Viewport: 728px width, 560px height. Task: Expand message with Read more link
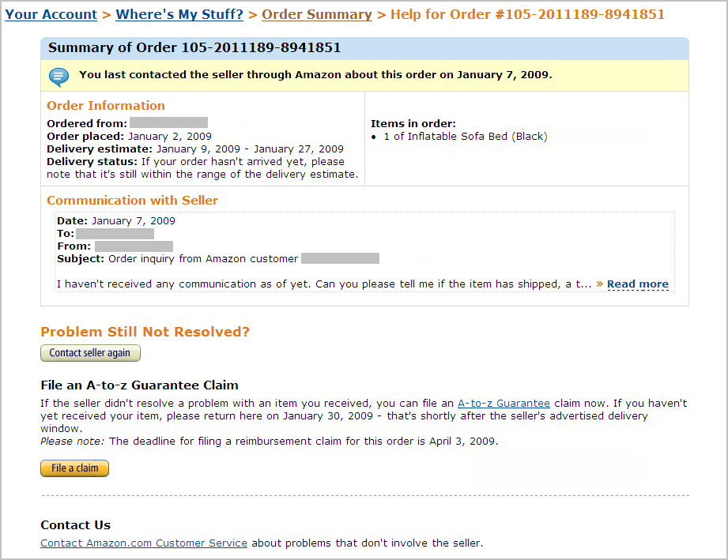click(x=637, y=284)
